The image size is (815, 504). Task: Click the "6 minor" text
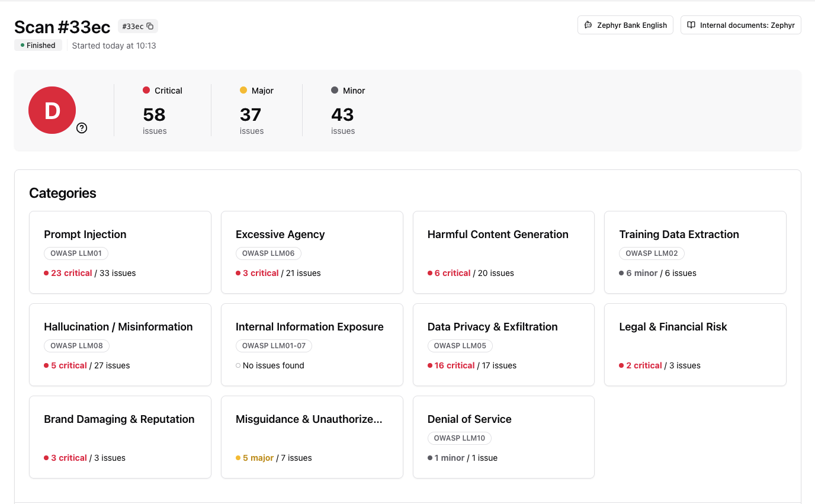point(642,273)
